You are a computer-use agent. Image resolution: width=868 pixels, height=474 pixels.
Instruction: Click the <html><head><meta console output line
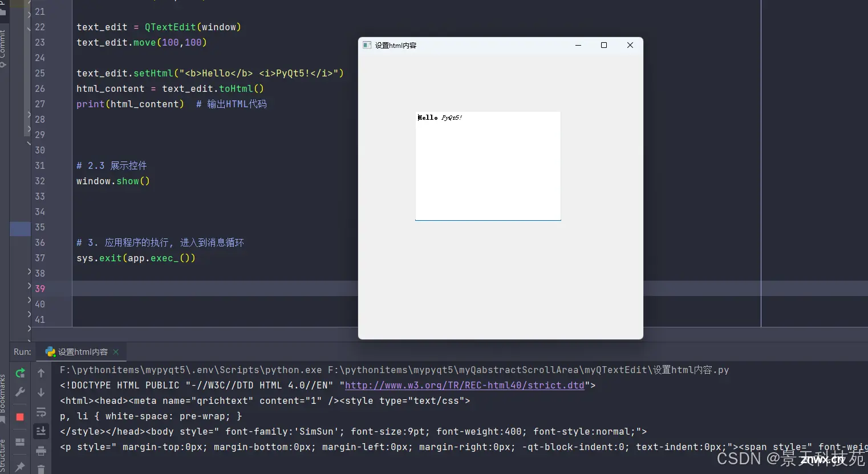(265, 401)
